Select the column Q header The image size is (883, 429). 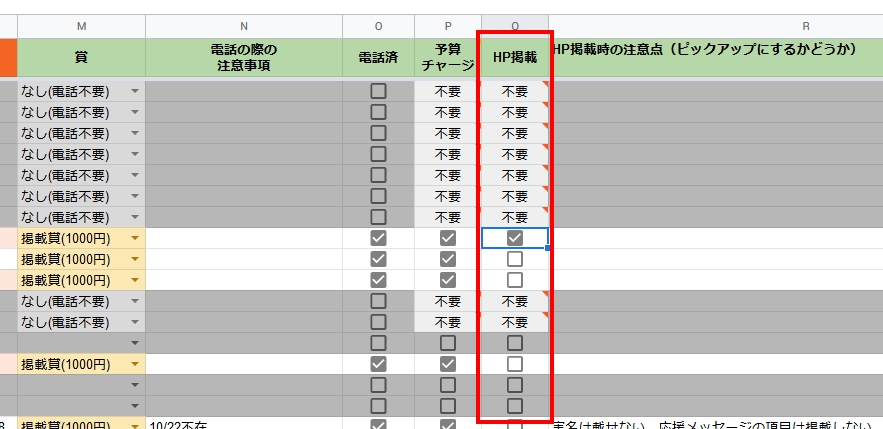pos(514,26)
